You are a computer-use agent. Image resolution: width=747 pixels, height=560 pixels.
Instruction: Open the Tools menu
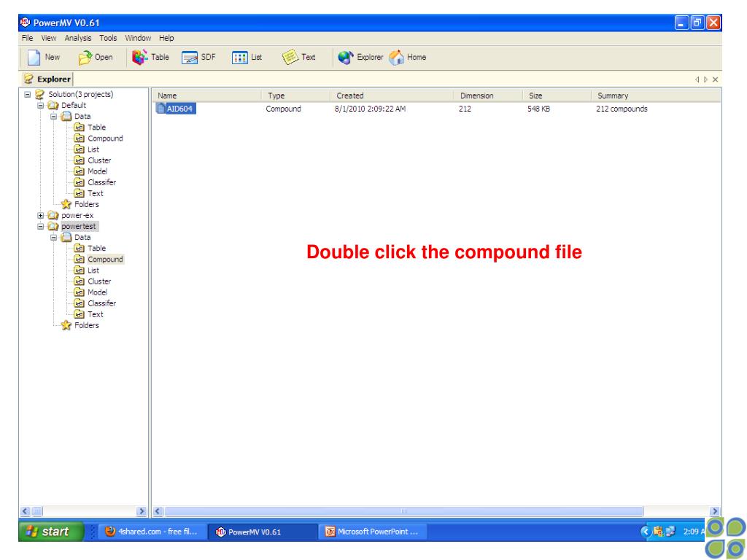click(108, 38)
